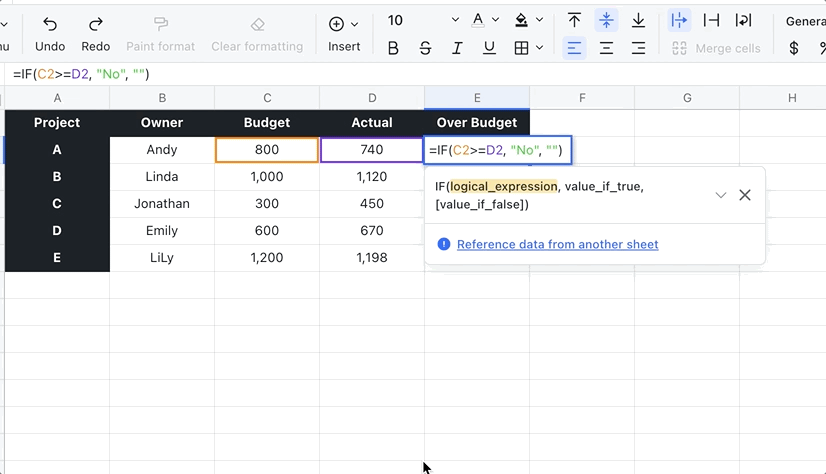
Task: Click the Undo button
Action: click(50, 32)
